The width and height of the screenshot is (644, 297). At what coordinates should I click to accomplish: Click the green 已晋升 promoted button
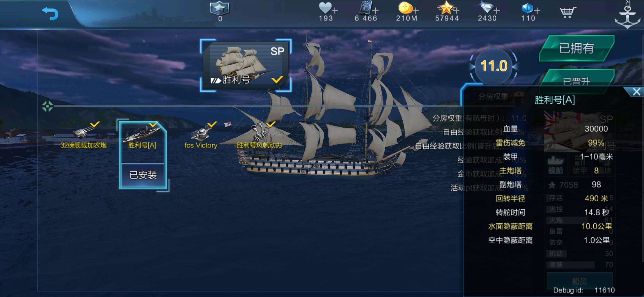576,81
